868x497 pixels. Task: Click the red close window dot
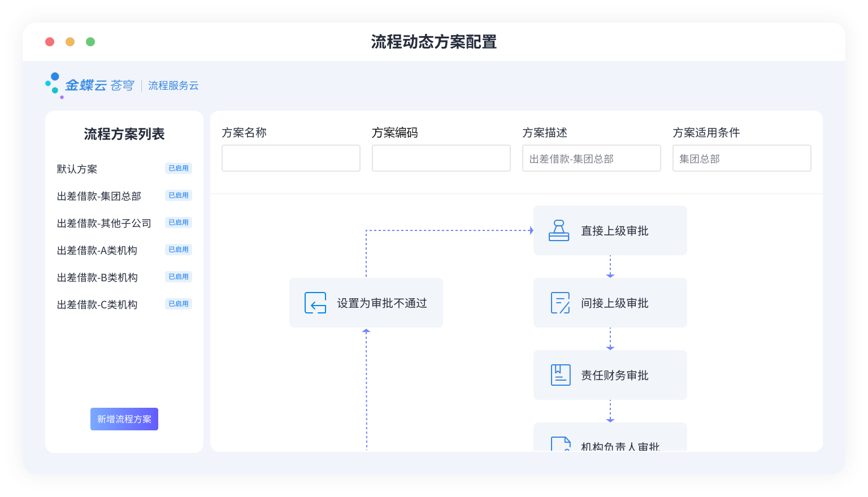coord(50,42)
